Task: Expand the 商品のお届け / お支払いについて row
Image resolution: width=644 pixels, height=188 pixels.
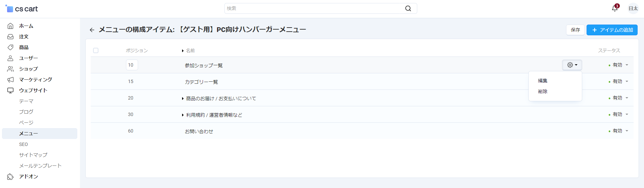Action: pyautogui.click(x=183, y=99)
